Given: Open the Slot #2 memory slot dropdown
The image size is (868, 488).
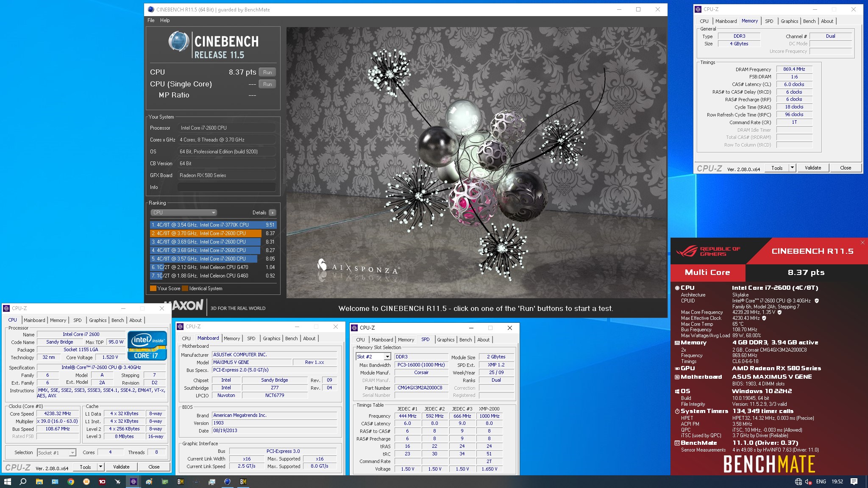Looking at the screenshot, I should point(373,357).
